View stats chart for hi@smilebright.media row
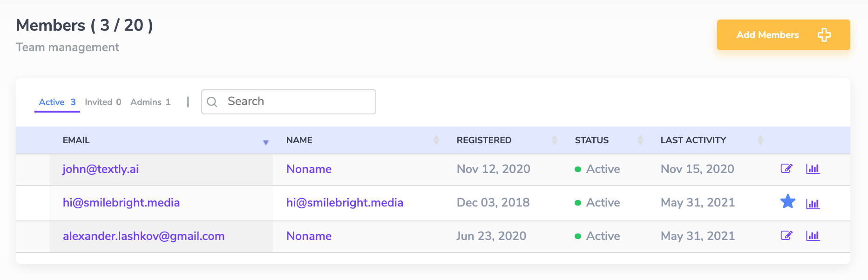The width and height of the screenshot is (868, 280). pyautogui.click(x=813, y=203)
